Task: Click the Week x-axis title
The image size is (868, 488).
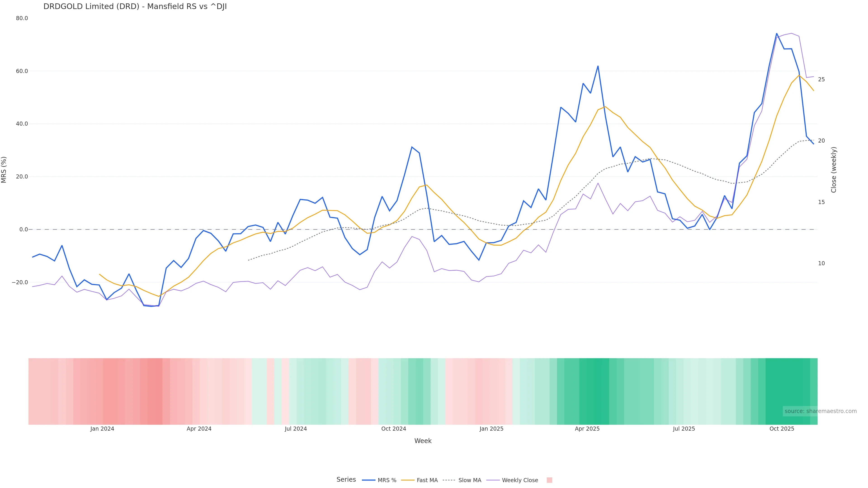Action: 423,441
